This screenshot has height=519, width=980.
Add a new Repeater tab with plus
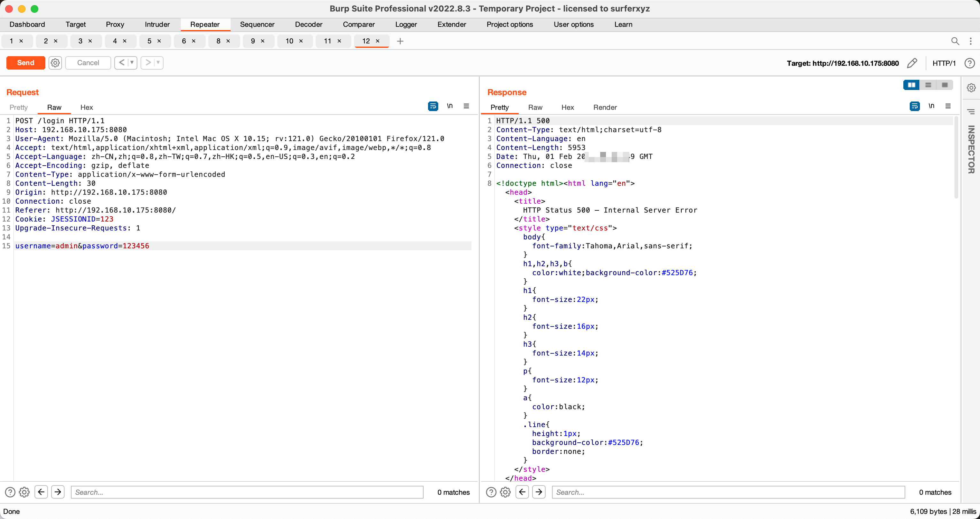(400, 41)
